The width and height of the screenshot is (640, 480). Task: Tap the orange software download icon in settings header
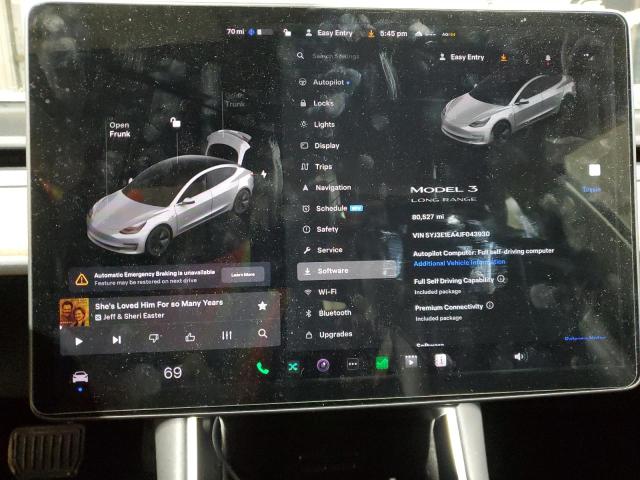click(x=504, y=58)
